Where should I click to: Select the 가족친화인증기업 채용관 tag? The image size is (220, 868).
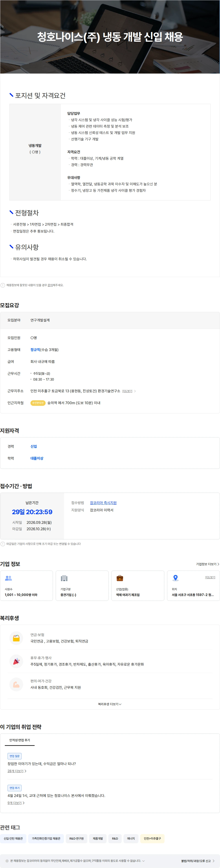point(46,838)
